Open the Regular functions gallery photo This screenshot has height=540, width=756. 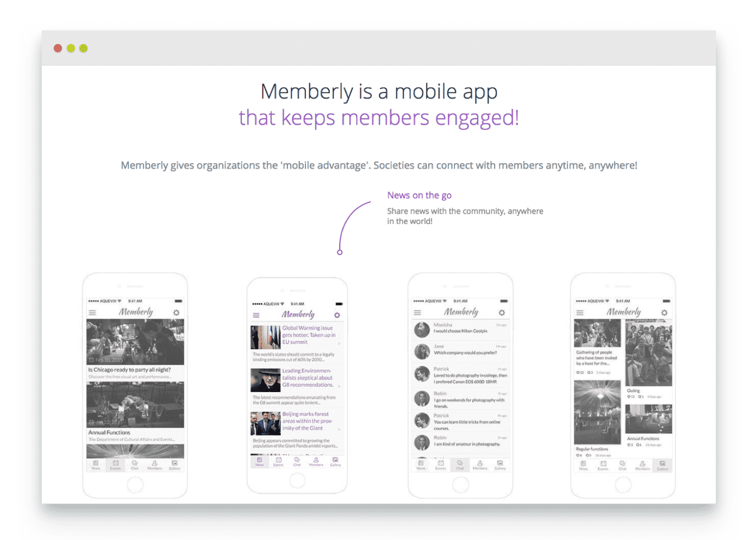(597, 412)
